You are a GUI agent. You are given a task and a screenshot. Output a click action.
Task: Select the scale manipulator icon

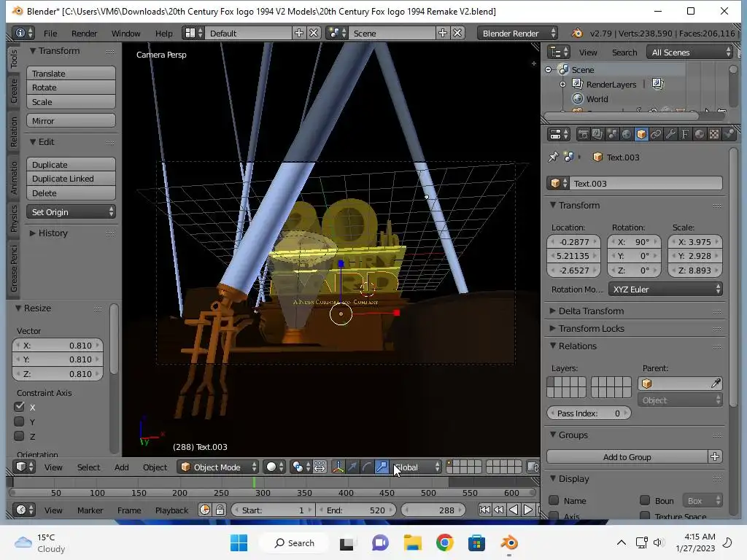382,467
